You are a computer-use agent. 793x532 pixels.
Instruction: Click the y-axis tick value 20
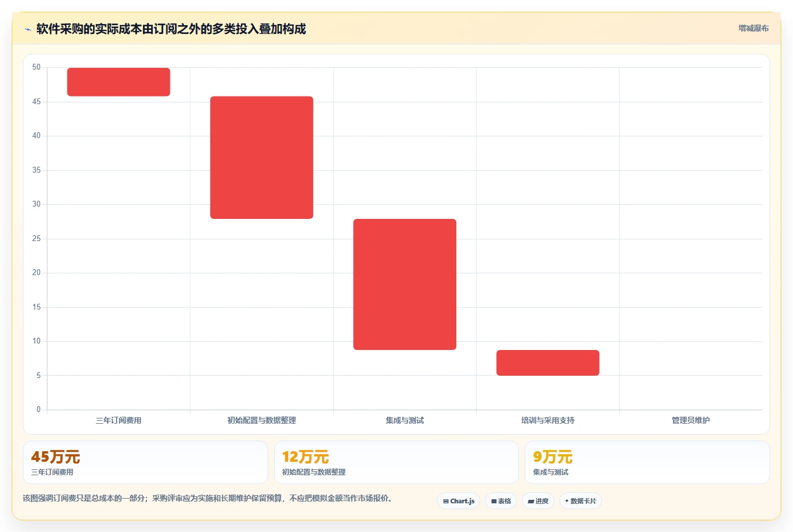point(36,273)
